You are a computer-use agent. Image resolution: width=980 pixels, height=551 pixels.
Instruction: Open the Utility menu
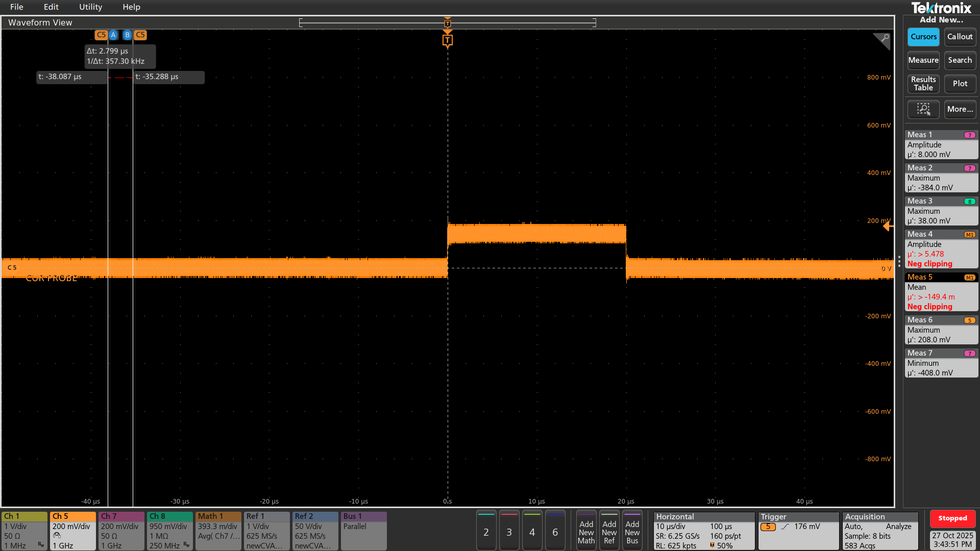(90, 7)
